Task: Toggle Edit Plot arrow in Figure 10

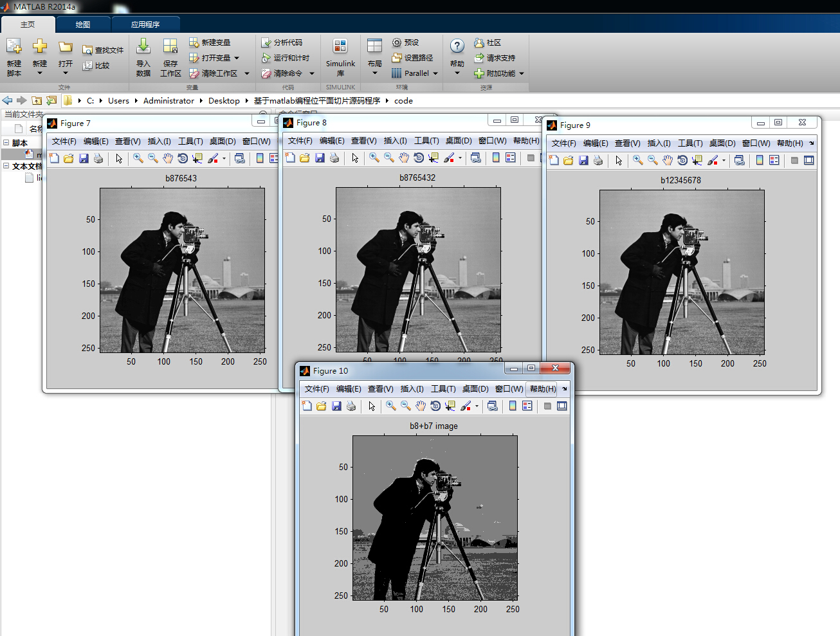Action: tap(372, 406)
